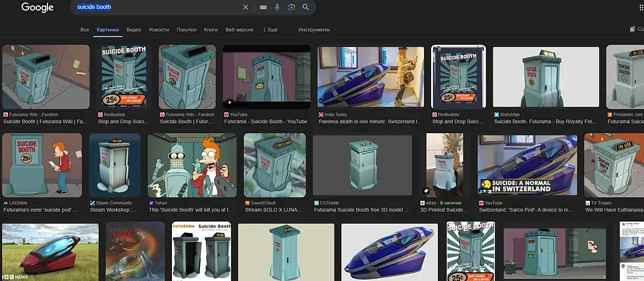Open the Steam Community booth thumbnail
Viewport: 644px width, 281px height.
coord(115,165)
